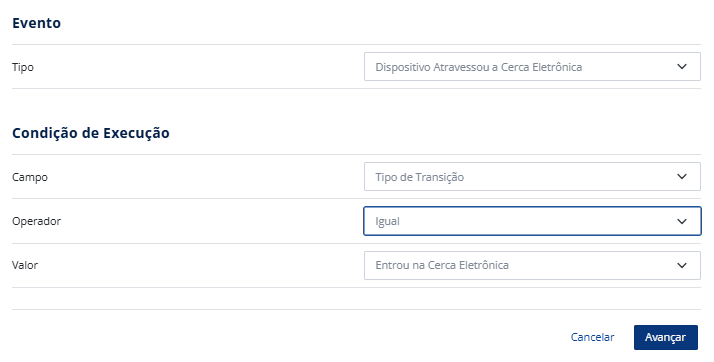Select the Valor row label
Viewport: 714px width, 362px height.
coord(25,265)
